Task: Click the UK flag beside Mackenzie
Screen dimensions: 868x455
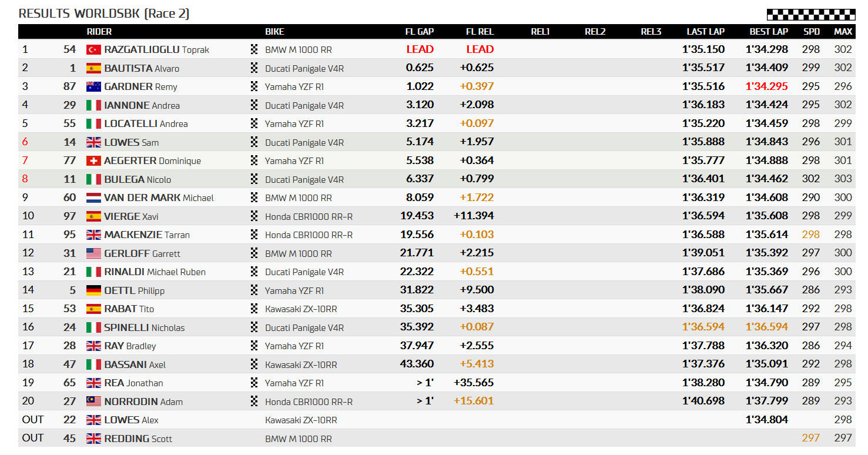Action: click(93, 235)
